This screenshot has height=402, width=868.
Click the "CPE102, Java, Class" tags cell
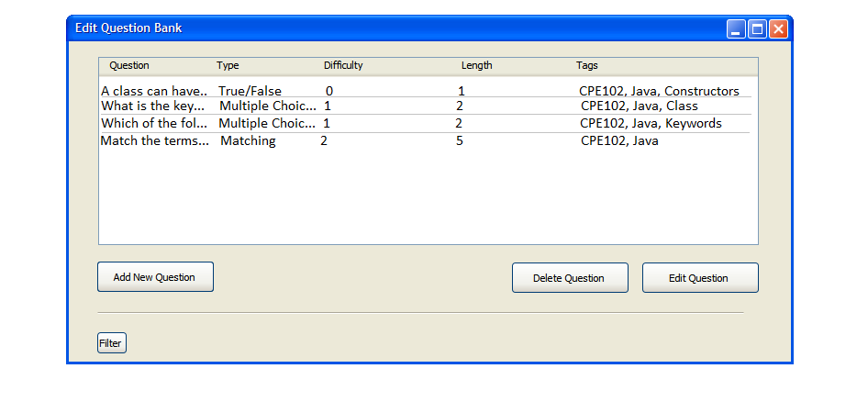(x=639, y=106)
